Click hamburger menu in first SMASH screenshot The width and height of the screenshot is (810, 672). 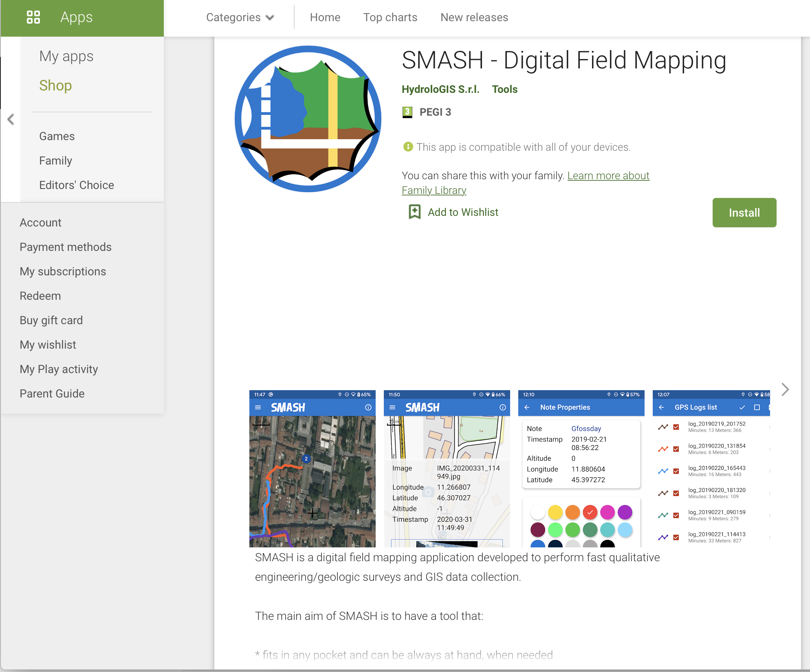(x=258, y=407)
